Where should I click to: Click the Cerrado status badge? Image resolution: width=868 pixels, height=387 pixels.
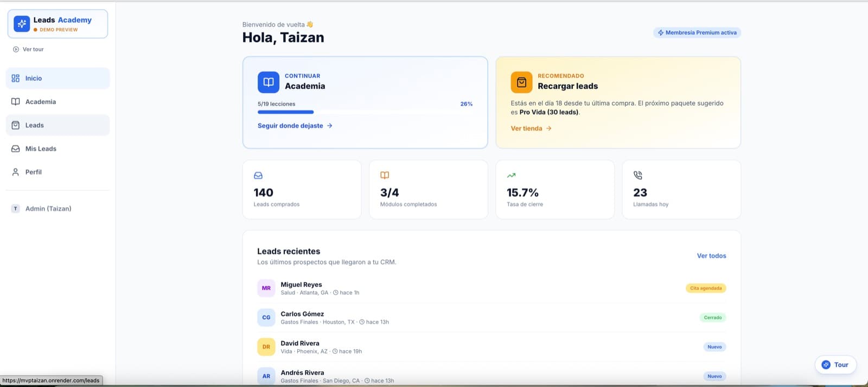713,318
